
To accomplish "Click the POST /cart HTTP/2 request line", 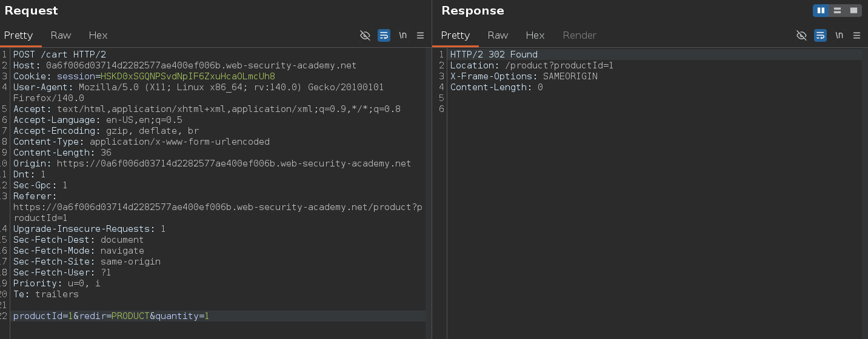I will coord(59,54).
